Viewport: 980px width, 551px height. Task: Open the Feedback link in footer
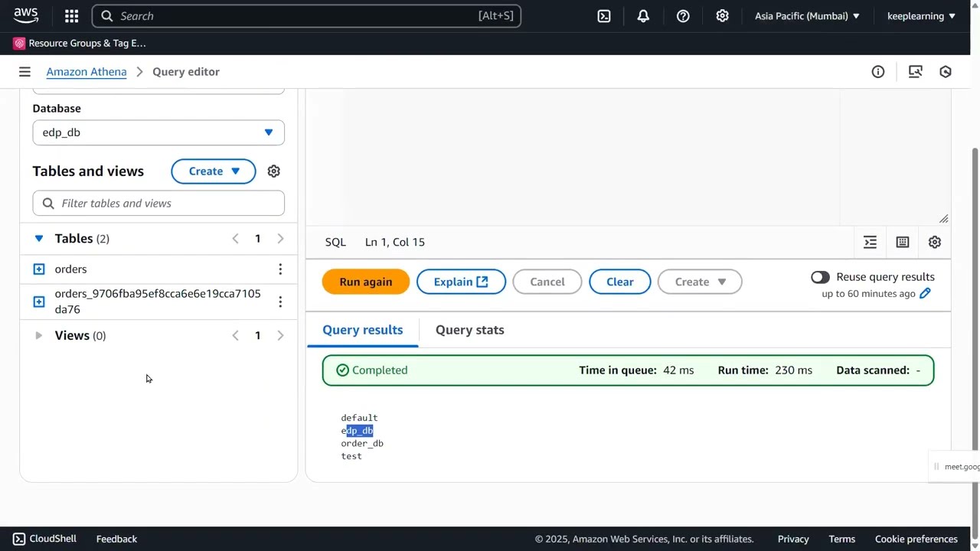click(116, 539)
